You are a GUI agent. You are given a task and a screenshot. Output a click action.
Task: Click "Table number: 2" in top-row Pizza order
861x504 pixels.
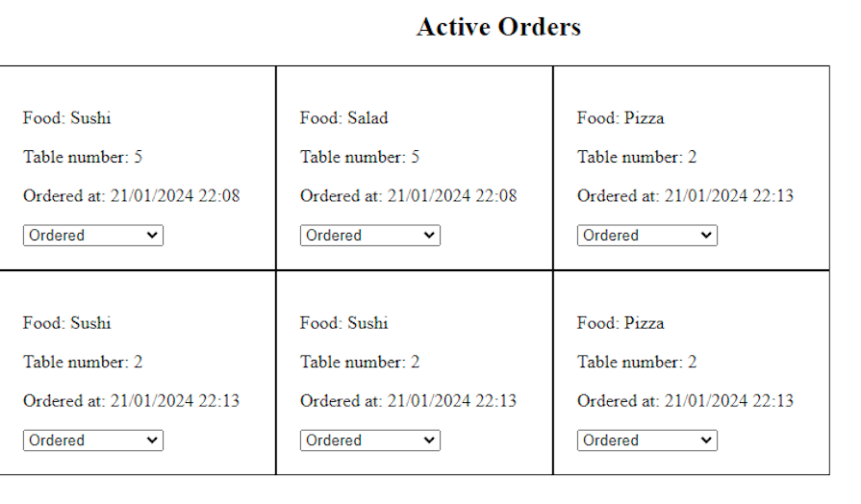[x=636, y=157]
